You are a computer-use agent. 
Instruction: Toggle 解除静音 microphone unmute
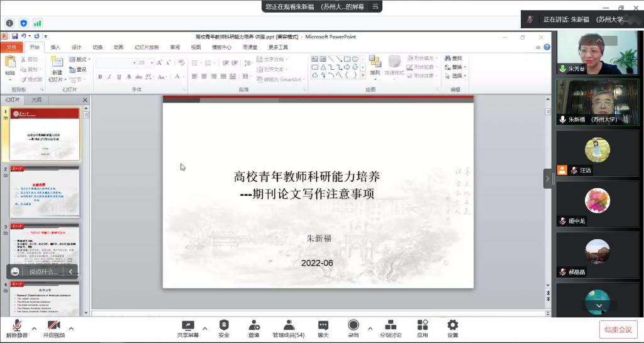point(17,325)
